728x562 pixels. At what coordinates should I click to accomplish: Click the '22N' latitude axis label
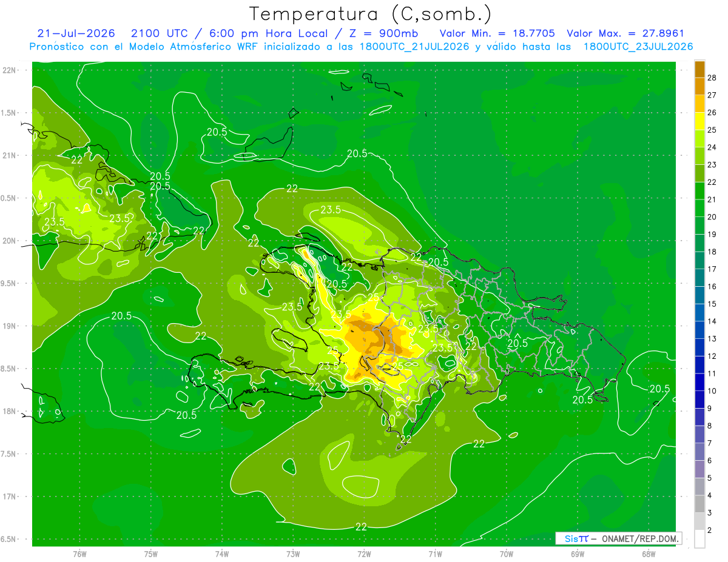(10, 70)
